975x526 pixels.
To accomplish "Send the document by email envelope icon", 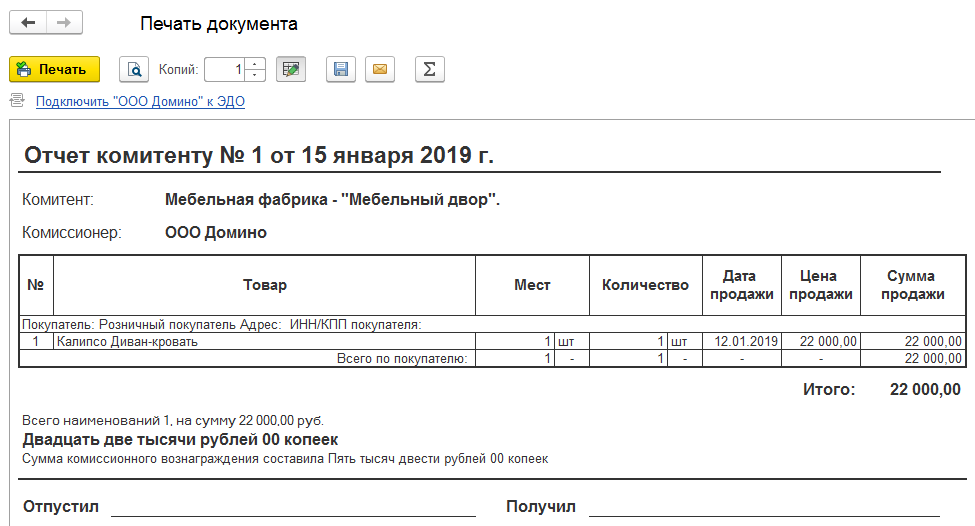I will 380,69.
